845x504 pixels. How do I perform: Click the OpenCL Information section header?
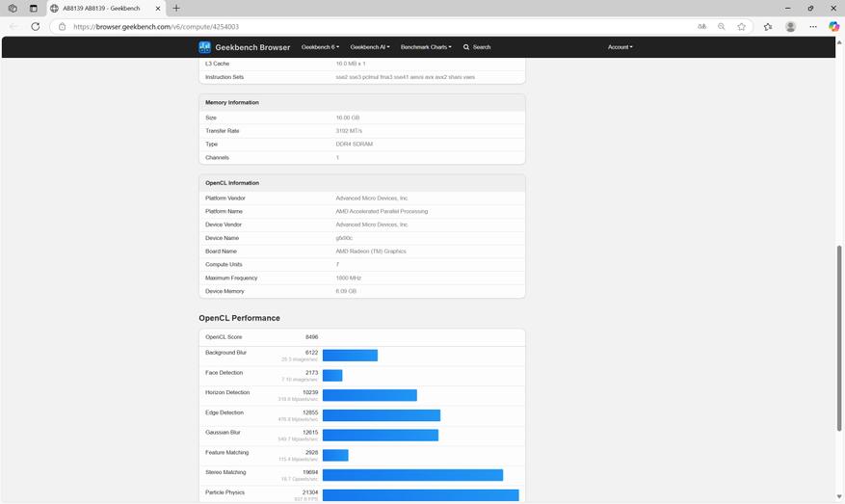pos(362,183)
